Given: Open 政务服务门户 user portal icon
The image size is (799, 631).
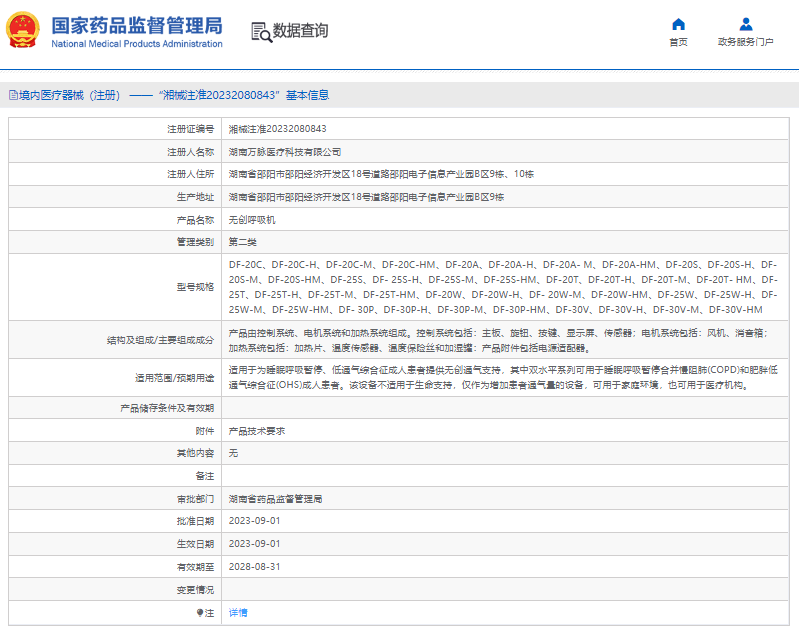Looking at the screenshot, I should click(x=745, y=24).
